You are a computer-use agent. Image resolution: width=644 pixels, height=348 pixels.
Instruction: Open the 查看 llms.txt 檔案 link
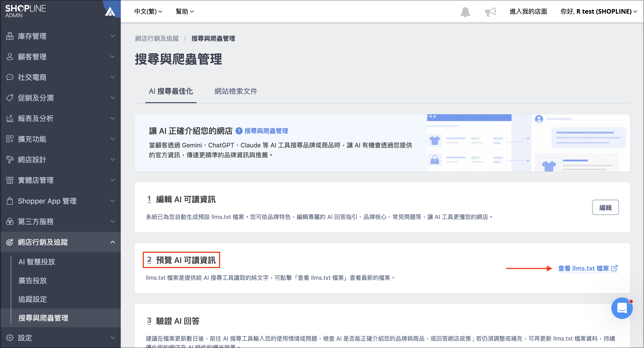[588, 269]
